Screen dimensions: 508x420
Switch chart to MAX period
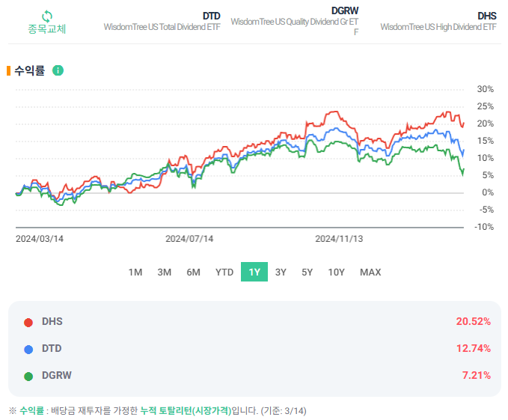[x=370, y=273]
